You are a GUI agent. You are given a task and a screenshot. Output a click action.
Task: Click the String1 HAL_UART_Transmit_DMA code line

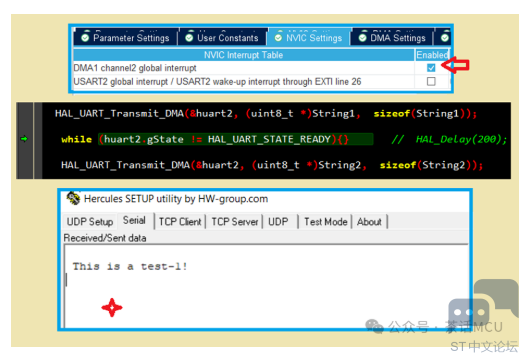[x=266, y=114]
